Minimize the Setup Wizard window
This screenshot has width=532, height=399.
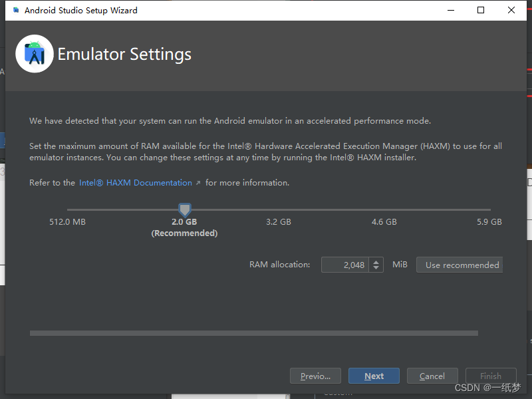pyautogui.click(x=451, y=10)
